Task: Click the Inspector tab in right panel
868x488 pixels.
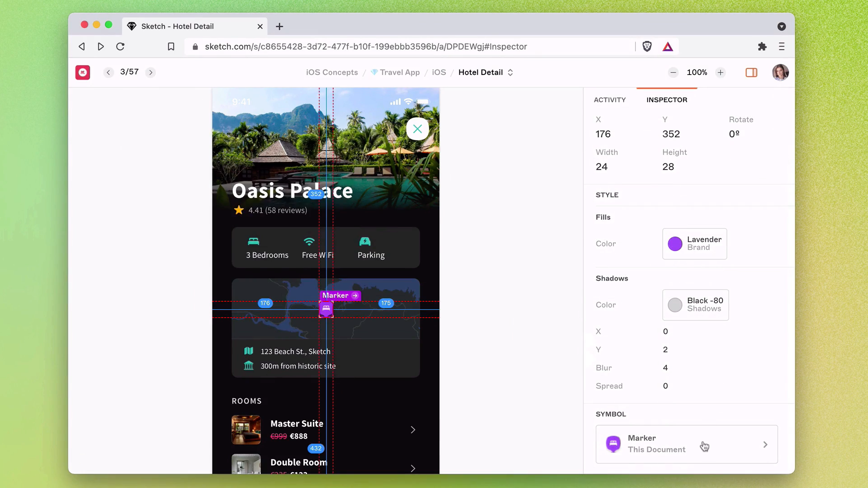Action: point(666,99)
